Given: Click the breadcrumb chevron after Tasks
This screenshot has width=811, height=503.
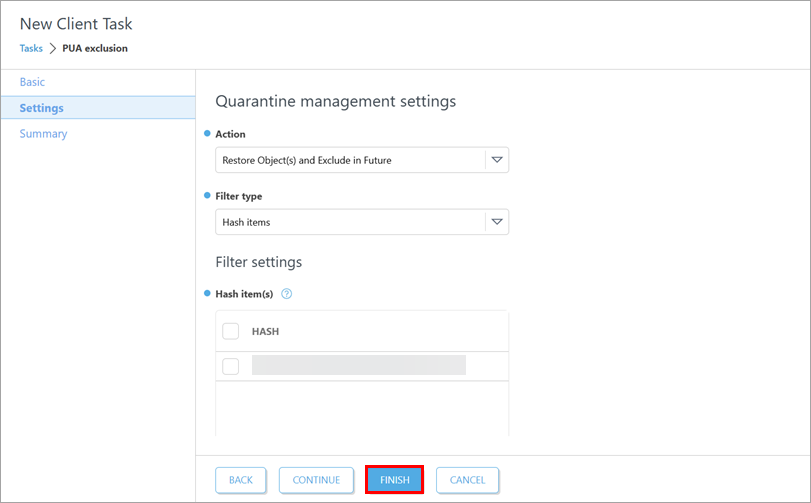Looking at the screenshot, I should click(x=52, y=48).
